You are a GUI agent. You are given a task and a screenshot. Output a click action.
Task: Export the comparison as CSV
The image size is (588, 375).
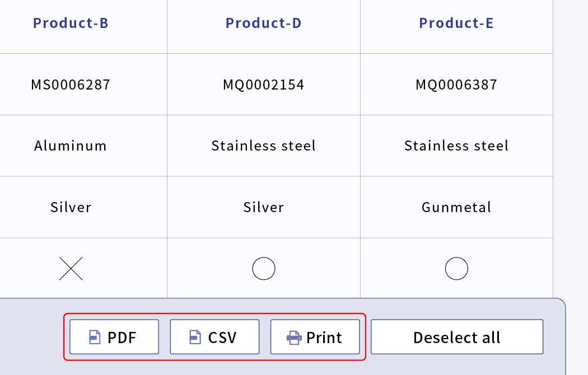tap(215, 337)
